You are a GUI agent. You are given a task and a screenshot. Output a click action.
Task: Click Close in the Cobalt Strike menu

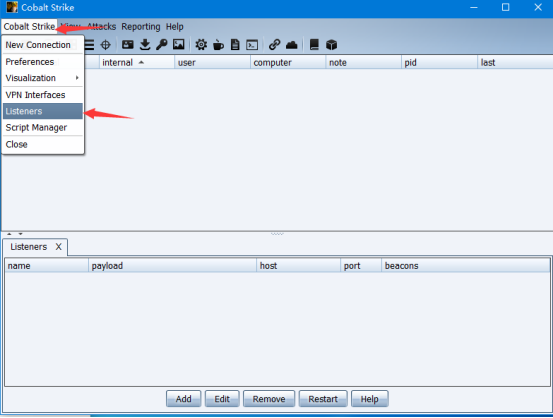(43, 144)
